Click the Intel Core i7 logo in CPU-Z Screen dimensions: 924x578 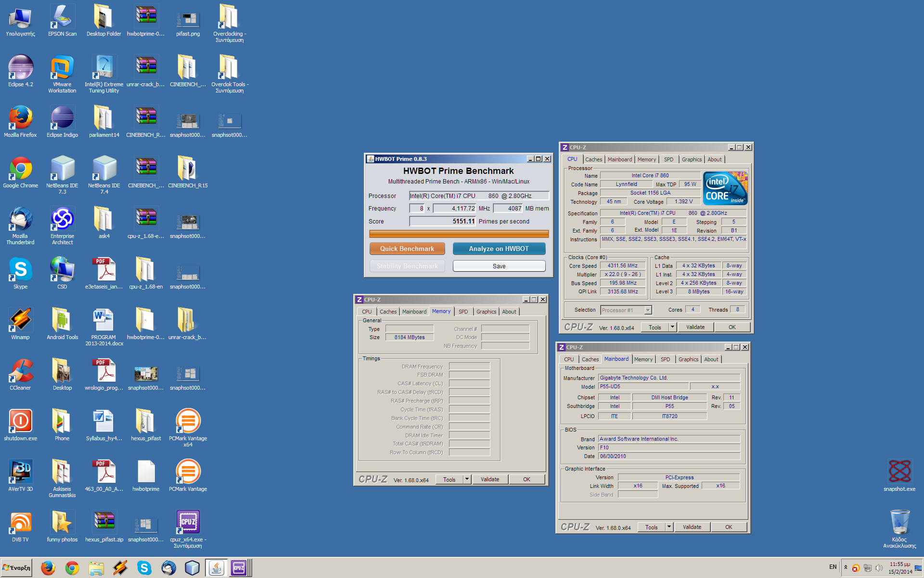[725, 188]
